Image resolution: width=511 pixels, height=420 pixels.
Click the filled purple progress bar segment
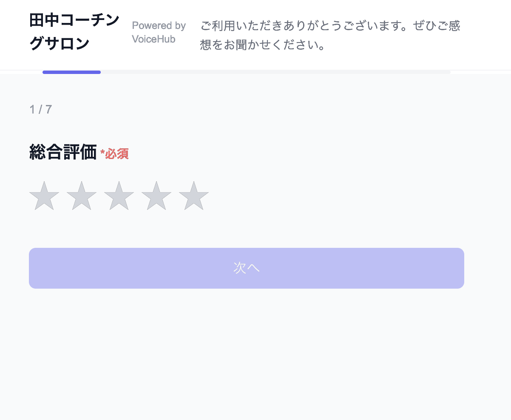coord(71,72)
